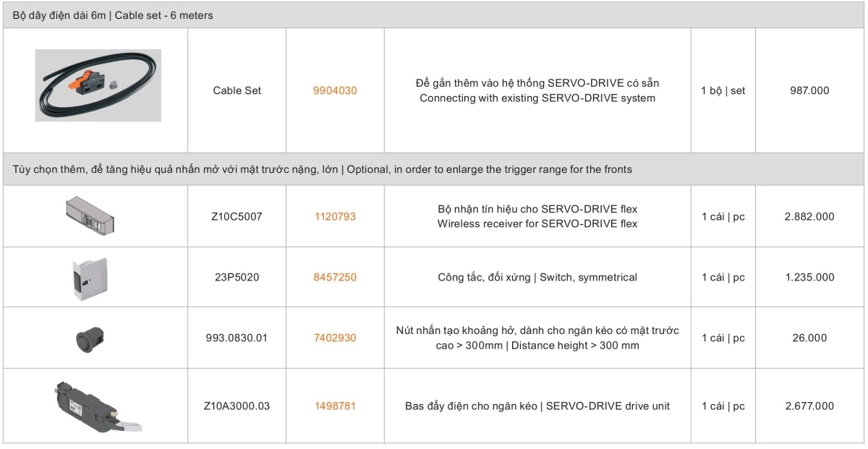Select product code 993.0830.01
868x449 pixels.
point(237,338)
